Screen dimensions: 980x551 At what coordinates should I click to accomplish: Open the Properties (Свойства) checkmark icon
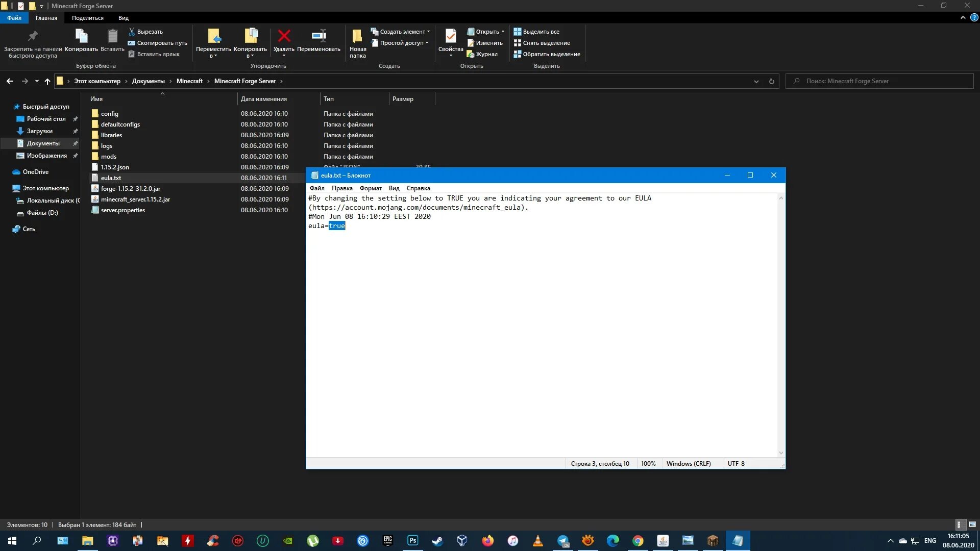451,36
